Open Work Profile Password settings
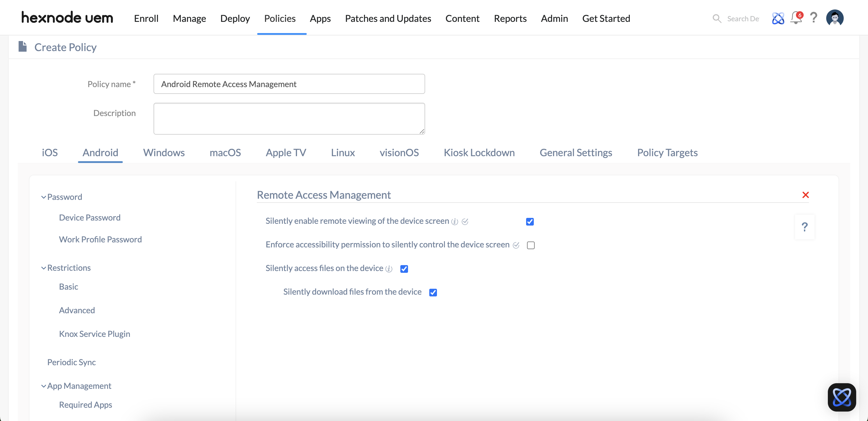 100,239
